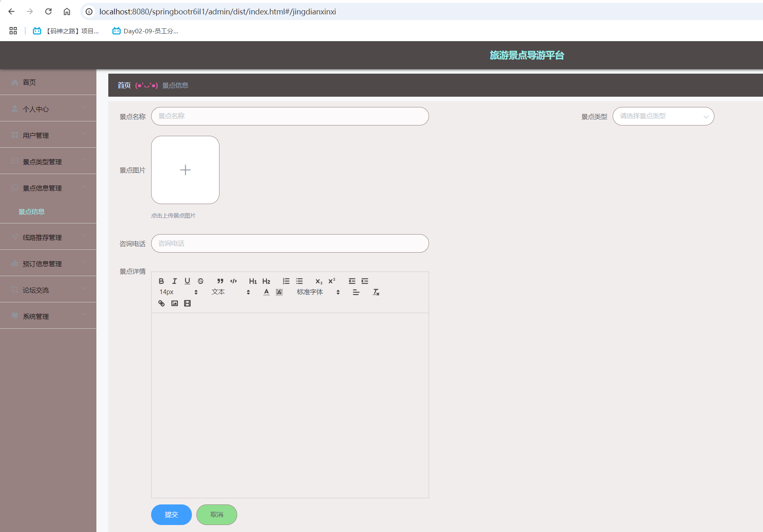Screen dimensions: 763x532
Task: Open the Day02-09-员工分 bookmark
Action: pyautogui.click(x=145, y=31)
